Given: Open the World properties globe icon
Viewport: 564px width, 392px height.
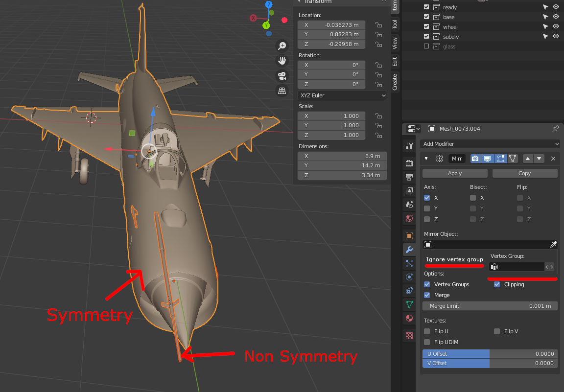Looking at the screenshot, I should click(409, 218).
